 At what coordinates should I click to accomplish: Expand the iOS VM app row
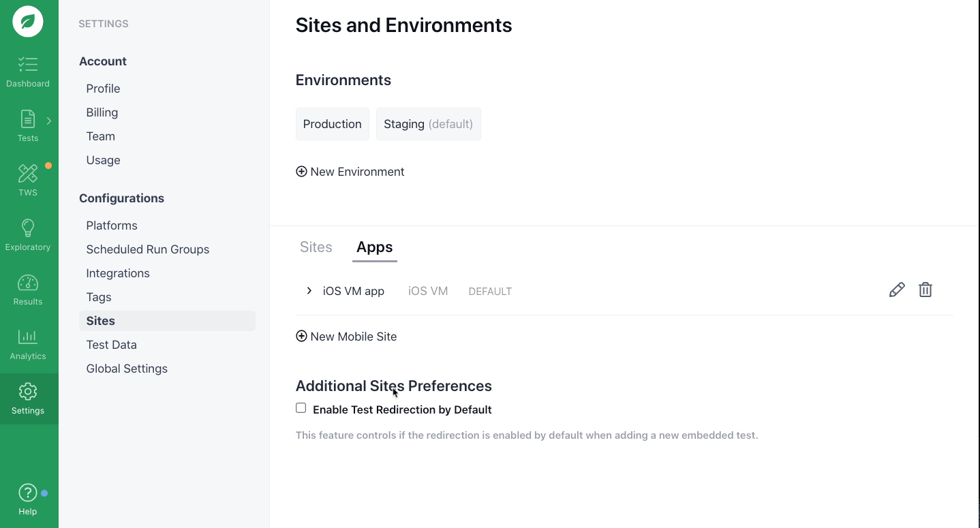(309, 291)
